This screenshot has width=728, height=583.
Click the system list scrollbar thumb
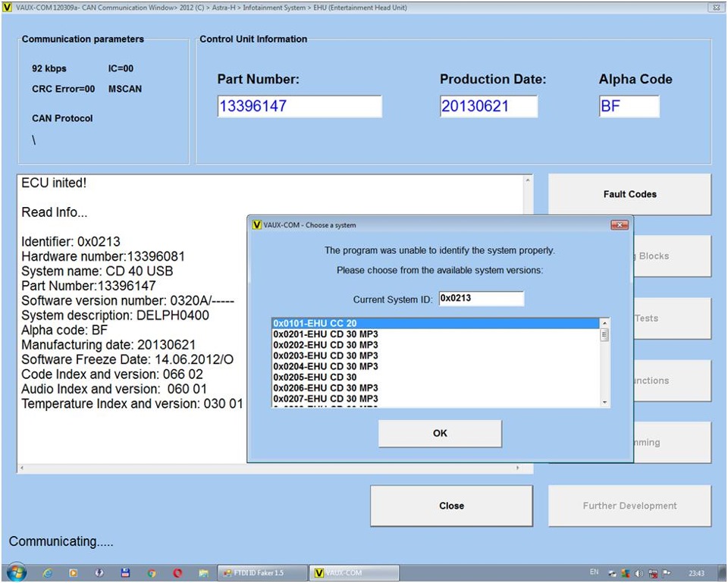click(x=604, y=334)
